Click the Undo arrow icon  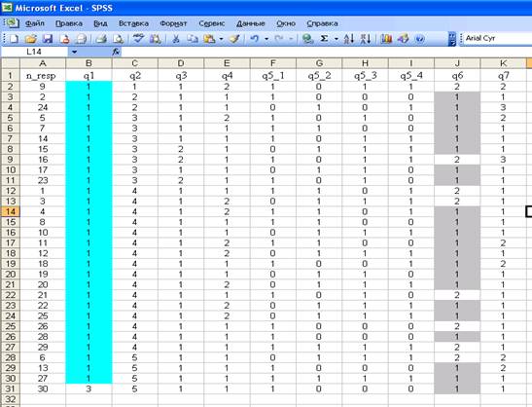click(x=255, y=39)
